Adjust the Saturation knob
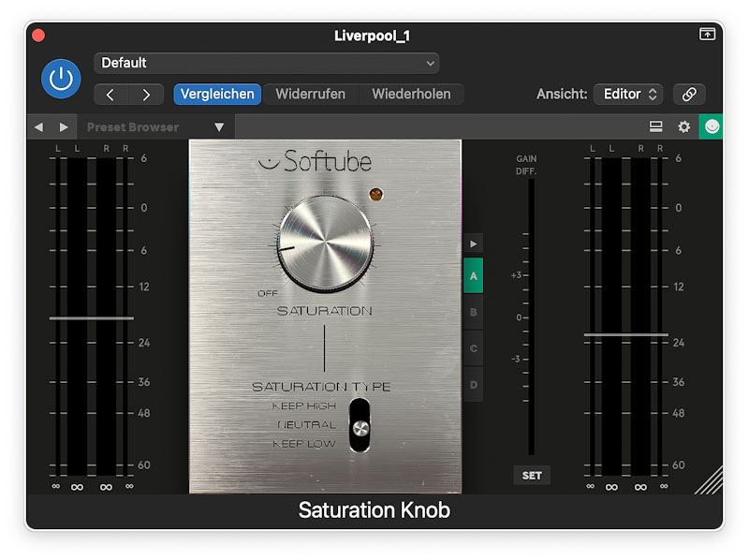This screenshot has height=560, width=749. pos(325,243)
